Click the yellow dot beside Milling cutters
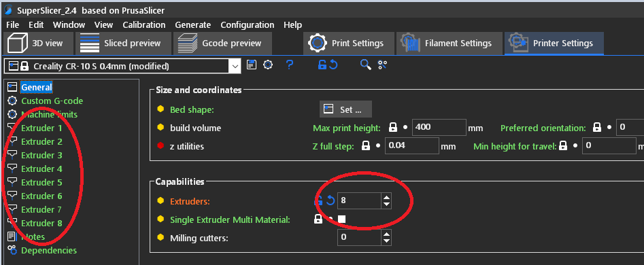 tap(160, 238)
